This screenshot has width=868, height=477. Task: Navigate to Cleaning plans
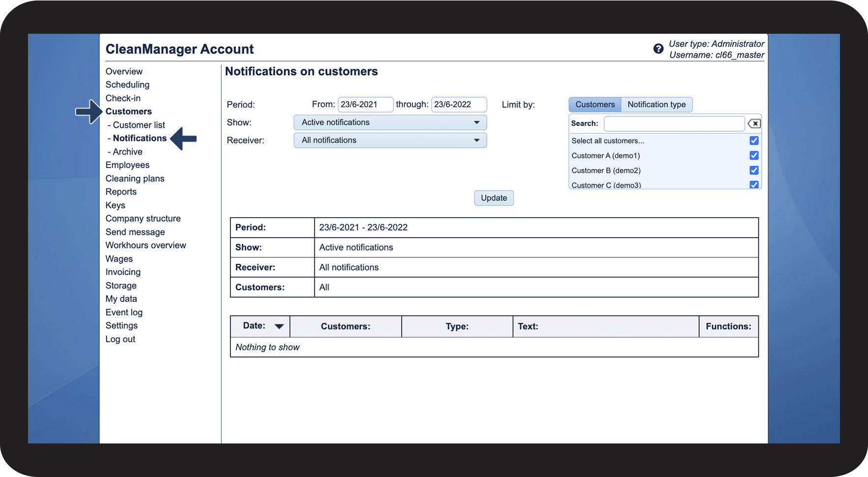[x=135, y=179]
